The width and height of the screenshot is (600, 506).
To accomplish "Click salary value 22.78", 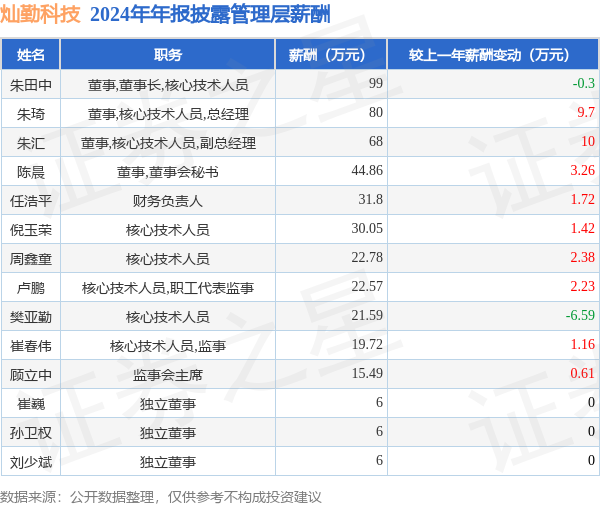I will pos(367,257).
